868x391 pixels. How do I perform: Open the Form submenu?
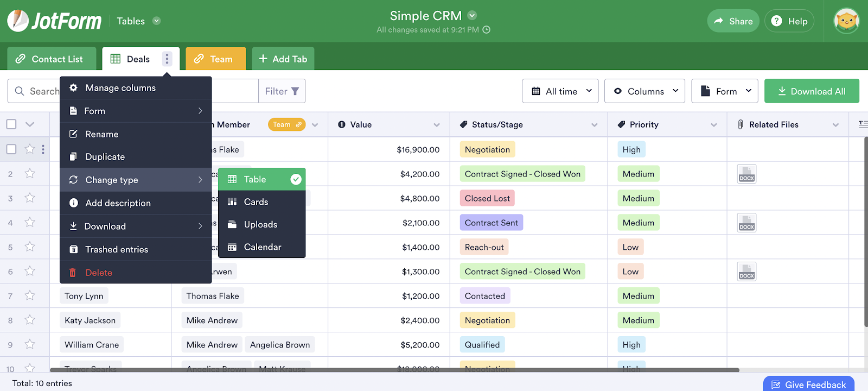(x=136, y=111)
